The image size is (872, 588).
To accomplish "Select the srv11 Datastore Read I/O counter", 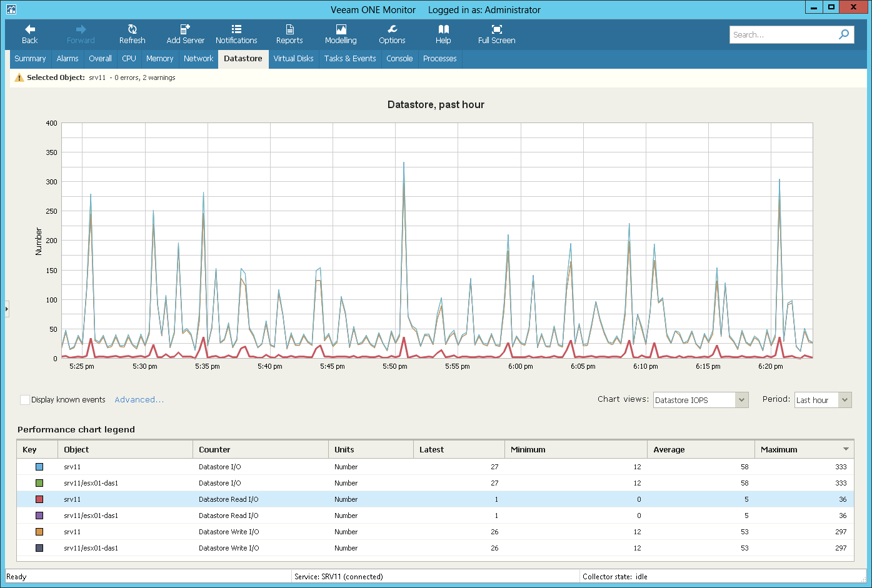I will (x=228, y=499).
